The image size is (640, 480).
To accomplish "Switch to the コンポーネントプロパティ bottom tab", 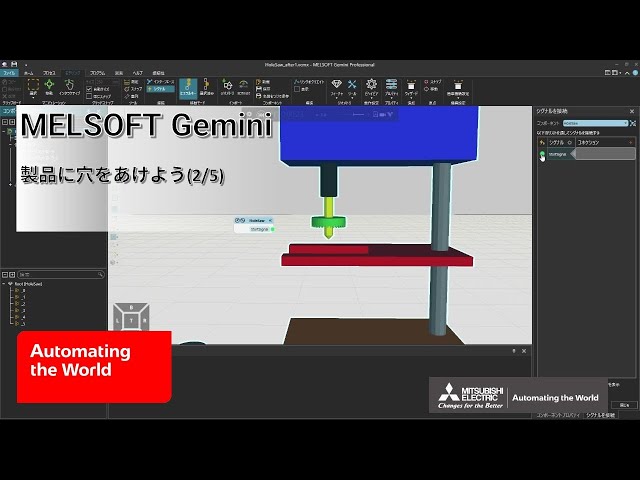I will pos(558,415).
